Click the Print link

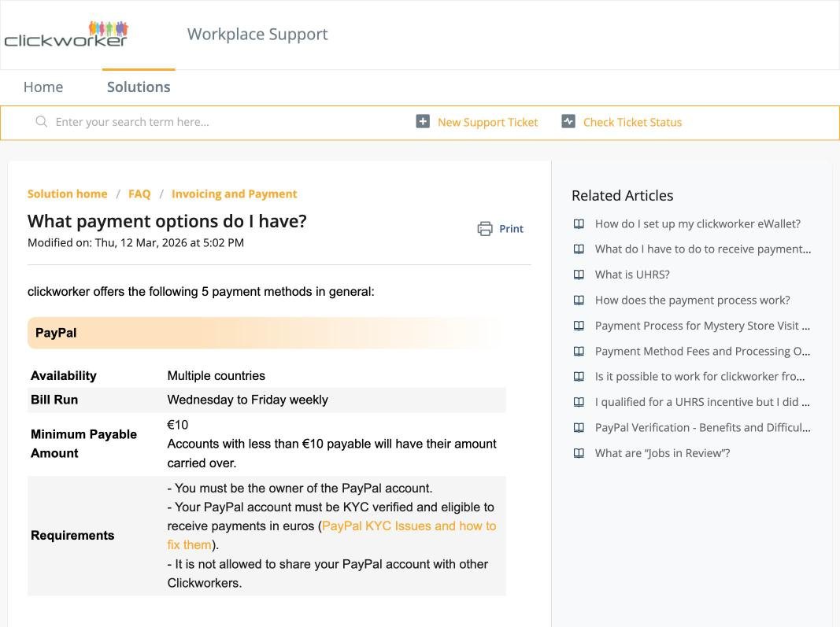tap(511, 229)
